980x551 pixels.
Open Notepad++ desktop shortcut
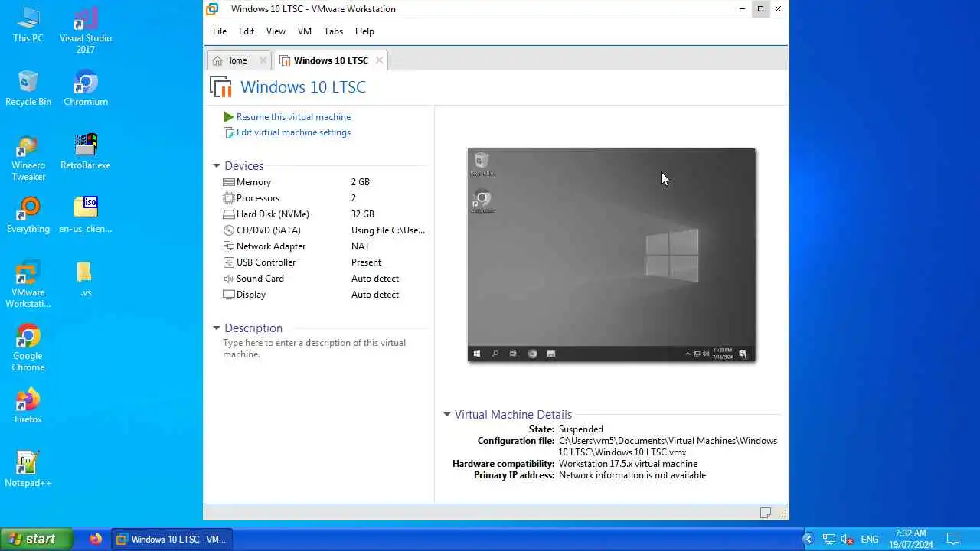(28, 469)
